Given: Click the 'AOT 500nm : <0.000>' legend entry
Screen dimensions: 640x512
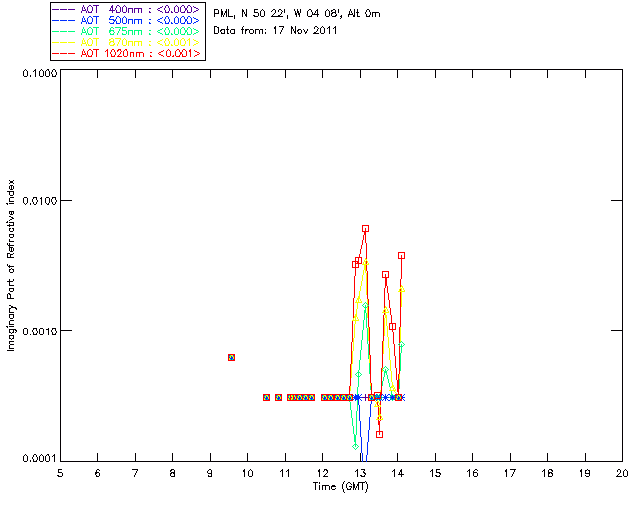Looking at the screenshot, I should pos(128,20).
